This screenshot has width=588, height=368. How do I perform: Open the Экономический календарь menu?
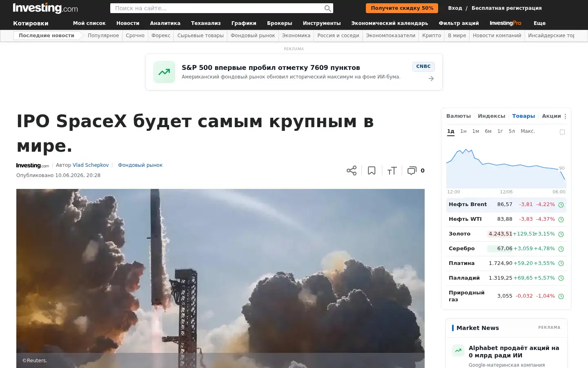pyautogui.click(x=390, y=23)
